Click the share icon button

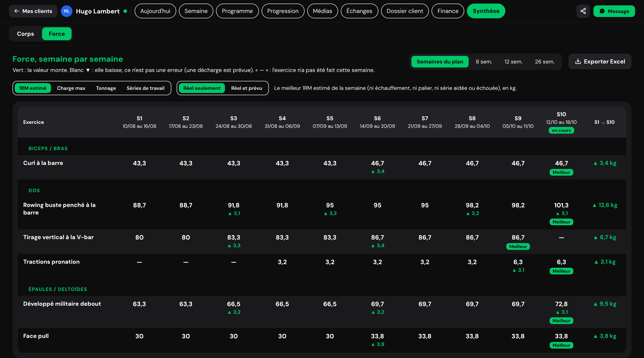click(583, 11)
